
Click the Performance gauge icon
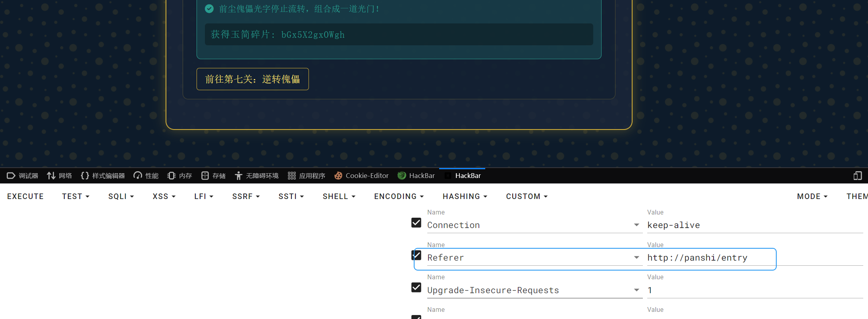click(138, 176)
